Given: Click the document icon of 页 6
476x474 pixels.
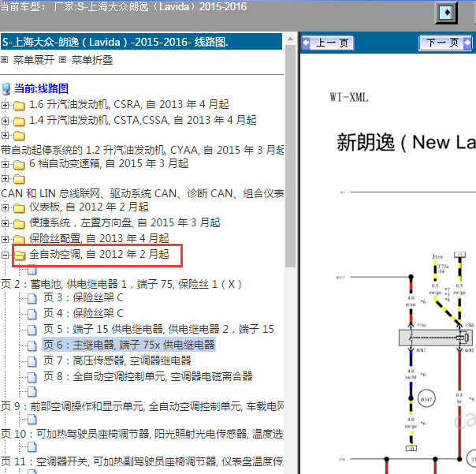Looking at the screenshot, I should click(32, 345).
